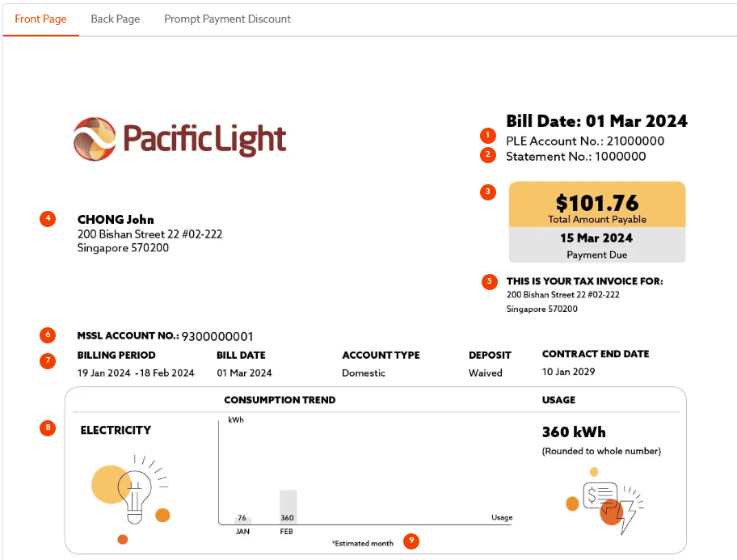Click the PacificLight logo
Screen dimensions: 737x560
(180, 139)
